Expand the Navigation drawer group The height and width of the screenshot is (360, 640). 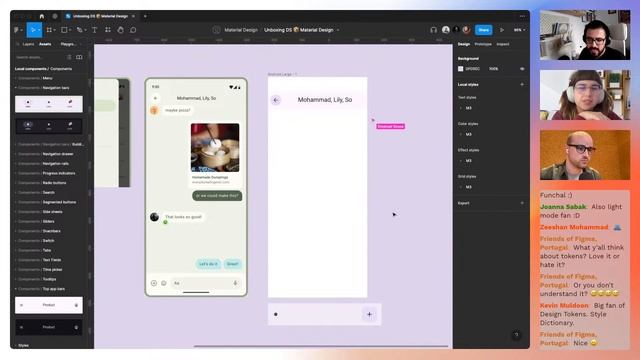point(16,154)
